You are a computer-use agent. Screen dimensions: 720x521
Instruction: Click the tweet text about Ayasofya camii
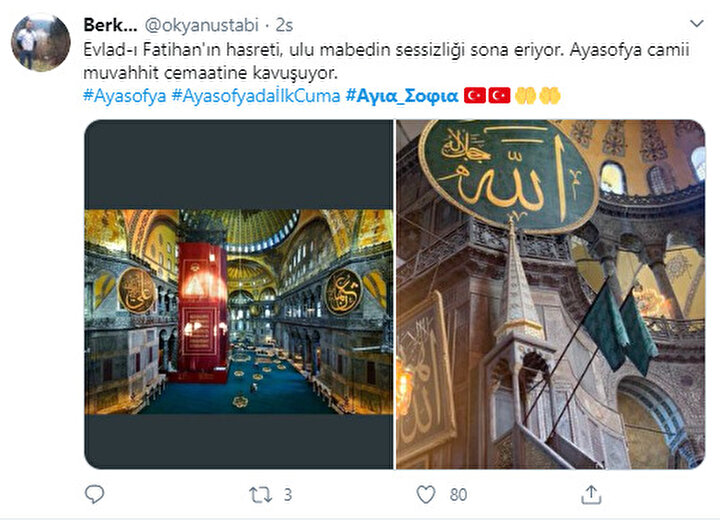click(x=386, y=61)
